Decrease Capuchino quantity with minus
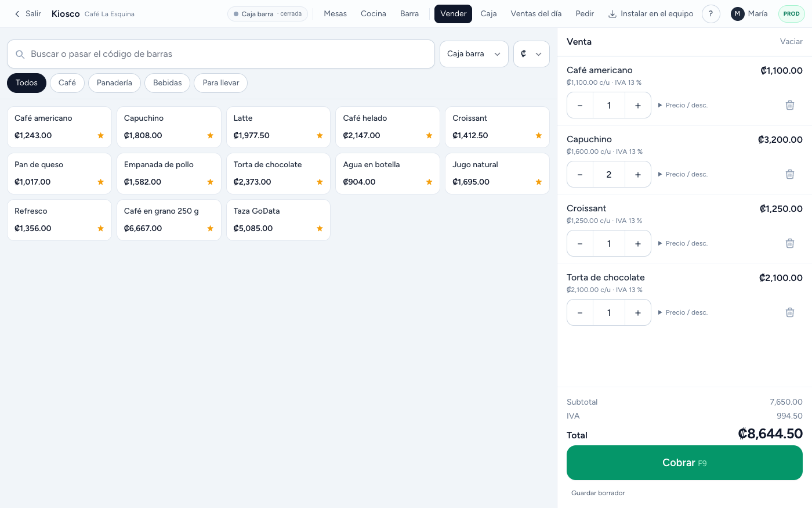The image size is (812, 508). point(580,174)
